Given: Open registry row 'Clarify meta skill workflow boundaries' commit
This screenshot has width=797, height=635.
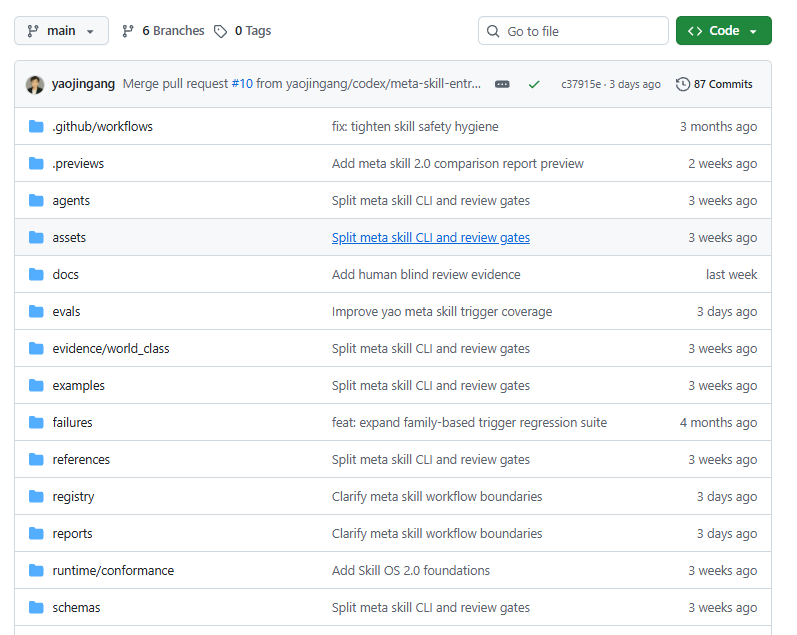Looking at the screenshot, I should [x=437, y=497].
